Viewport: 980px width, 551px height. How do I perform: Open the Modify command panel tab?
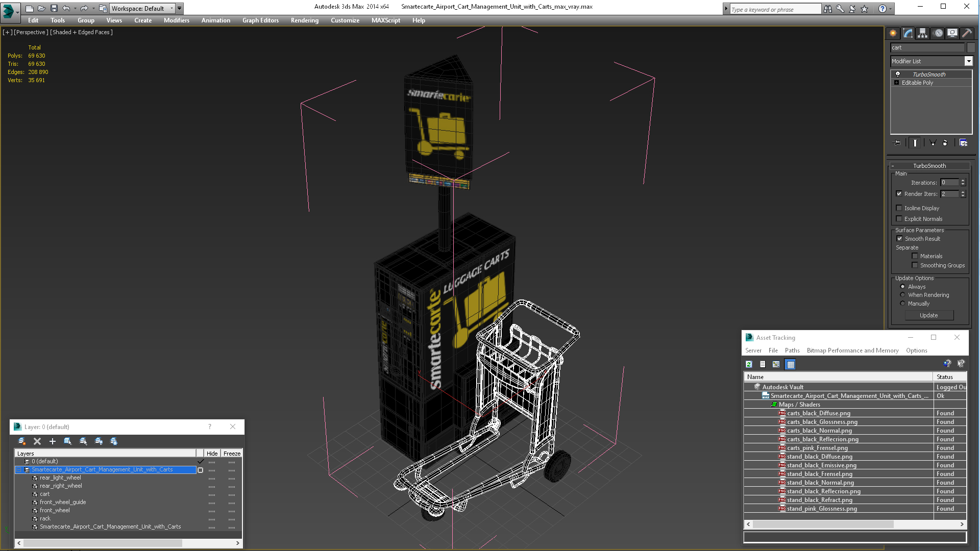(x=908, y=33)
